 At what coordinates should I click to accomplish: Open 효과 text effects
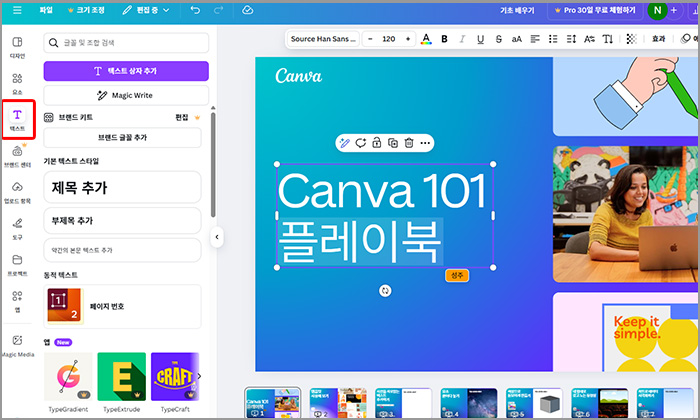click(x=658, y=39)
